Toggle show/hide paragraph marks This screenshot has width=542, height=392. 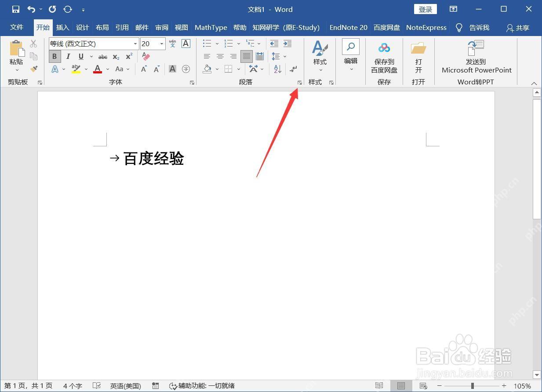click(x=293, y=69)
